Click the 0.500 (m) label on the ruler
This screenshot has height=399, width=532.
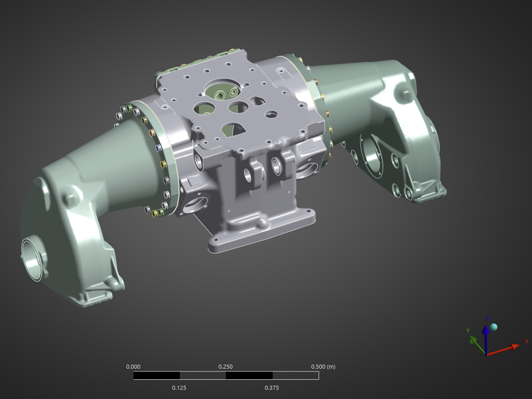click(x=323, y=367)
